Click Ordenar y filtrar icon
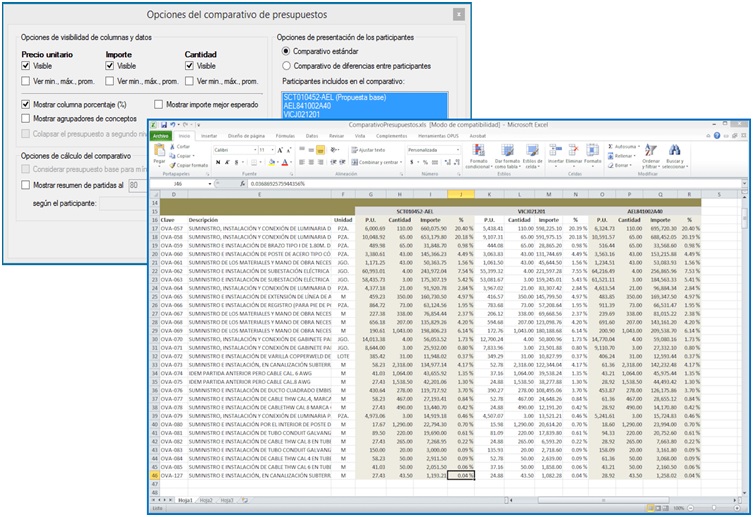The height and width of the screenshot is (517, 753). click(x=650, y=152)
